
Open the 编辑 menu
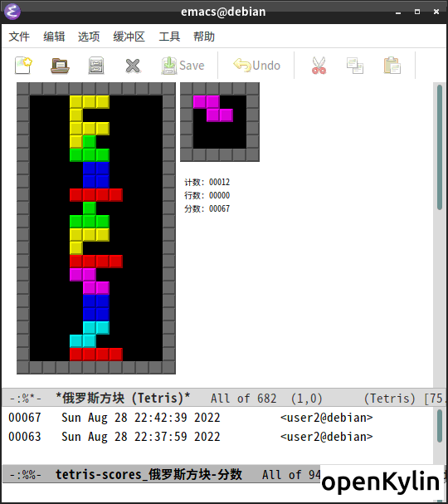pos(54,37)
